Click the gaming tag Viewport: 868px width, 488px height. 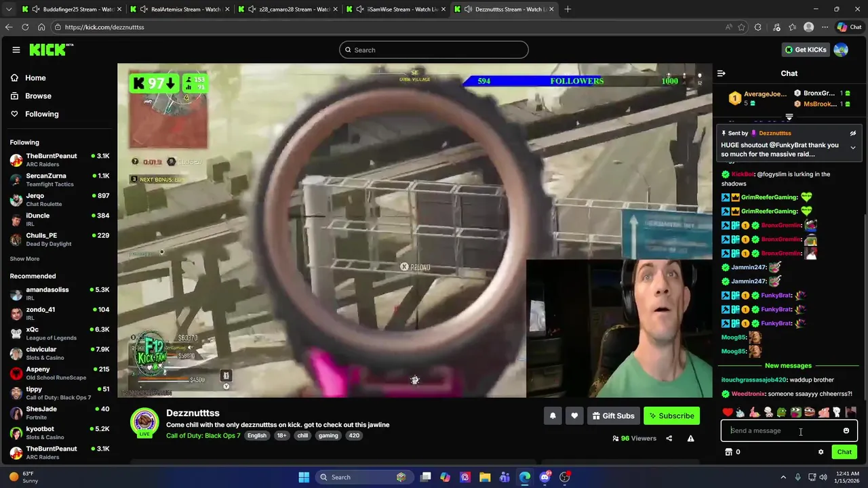click(328, 436)
